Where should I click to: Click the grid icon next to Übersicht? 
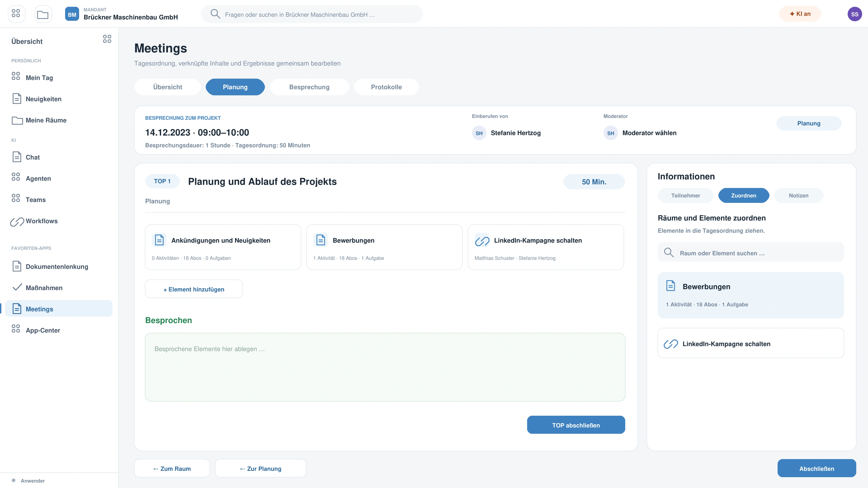pos(107,39)
